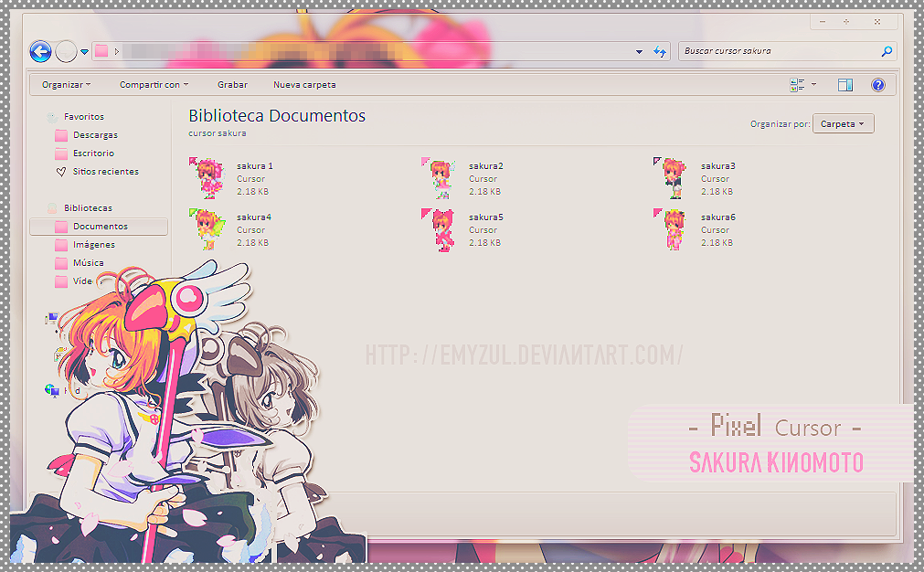
Task: Click the Descargas pink folder icon
Action: [x=61, y=135]
